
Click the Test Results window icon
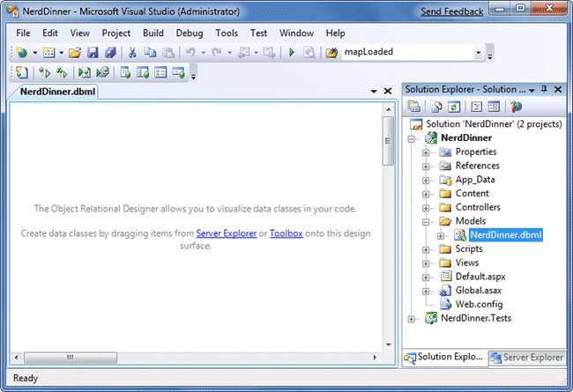160,72
